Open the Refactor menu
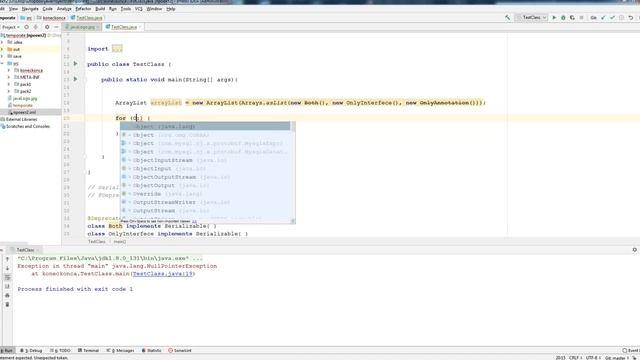The height and width of the screenshot is (360, 640). pyautogui.click(x=83, y=9)
